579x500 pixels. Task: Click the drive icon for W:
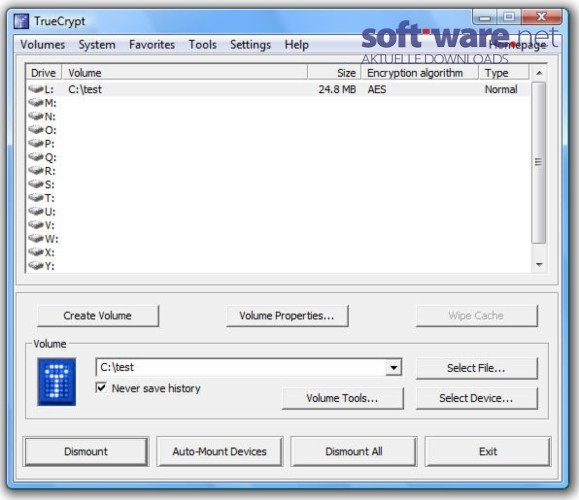[36, 239]
